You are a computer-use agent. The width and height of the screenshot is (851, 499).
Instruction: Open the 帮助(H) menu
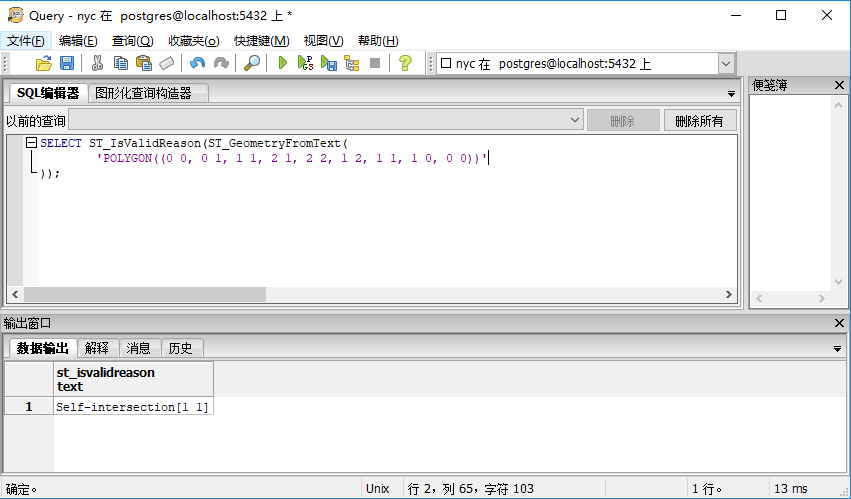coord(378,41)
